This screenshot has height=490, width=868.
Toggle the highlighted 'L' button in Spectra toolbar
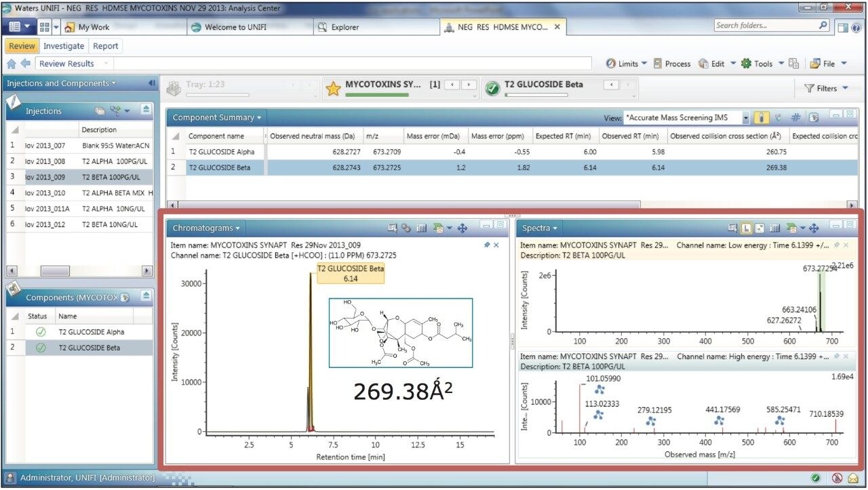click(746, 228)
